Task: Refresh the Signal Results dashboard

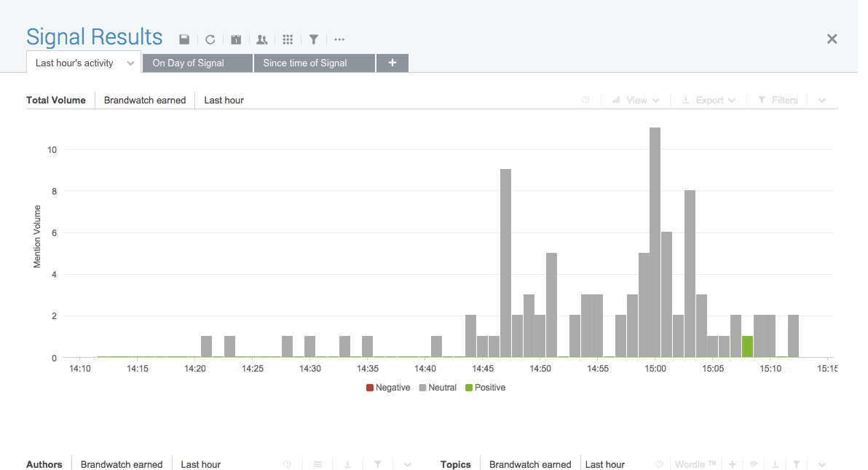Action: pos(210,39)
